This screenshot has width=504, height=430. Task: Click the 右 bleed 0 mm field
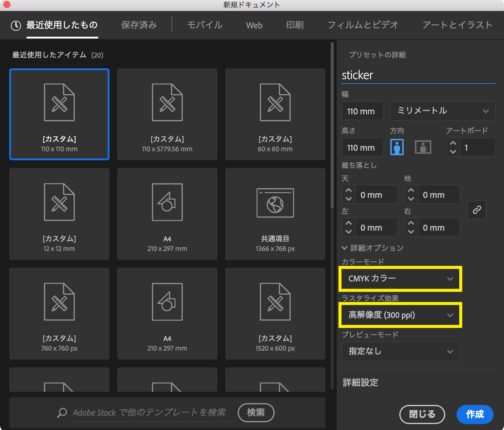[439, 227]
